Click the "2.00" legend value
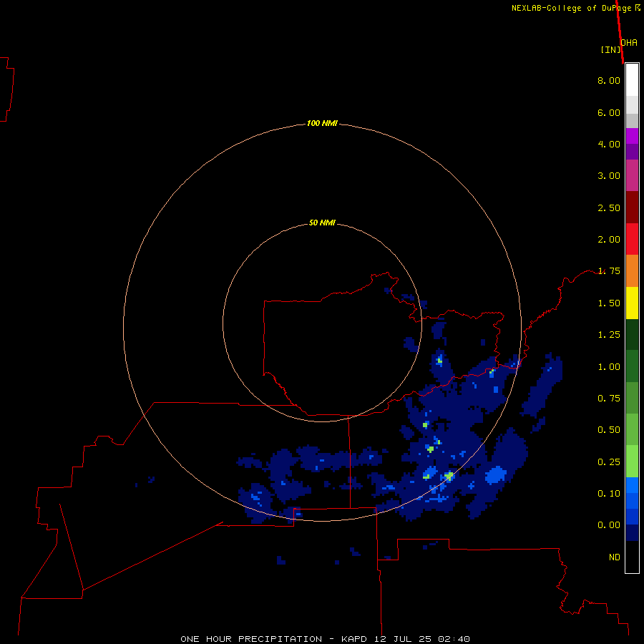 (x=609, y=240)
